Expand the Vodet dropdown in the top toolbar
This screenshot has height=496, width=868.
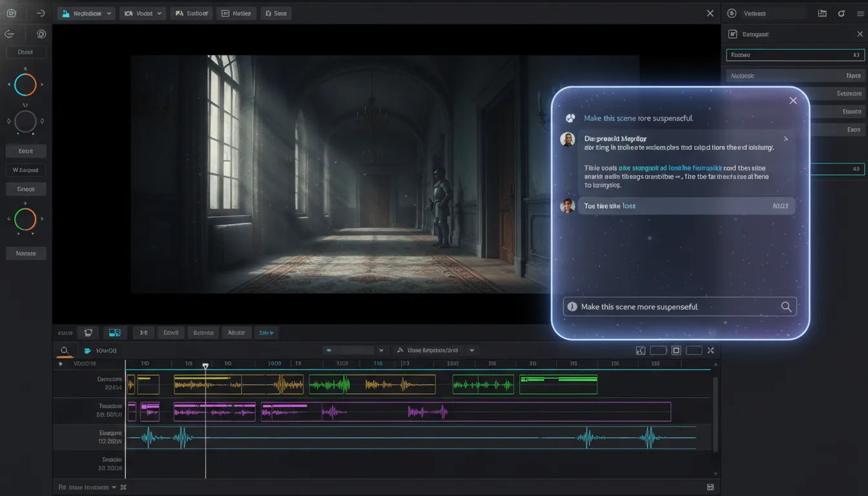point(142,13)
